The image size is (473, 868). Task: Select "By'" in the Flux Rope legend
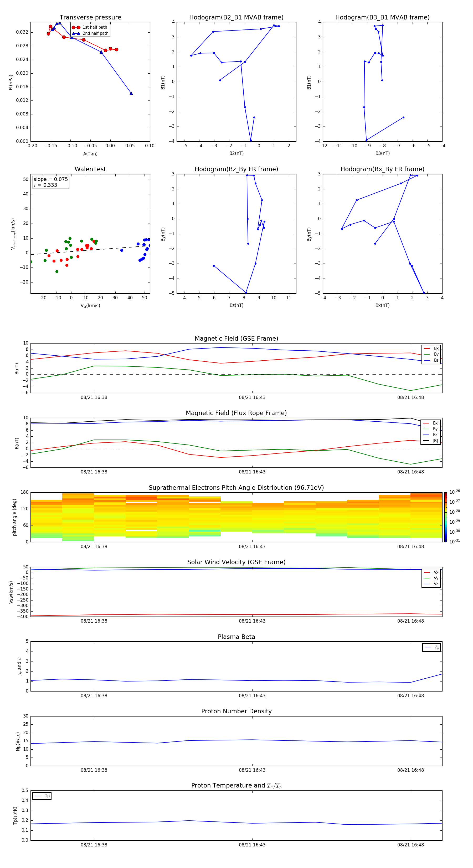431,429
